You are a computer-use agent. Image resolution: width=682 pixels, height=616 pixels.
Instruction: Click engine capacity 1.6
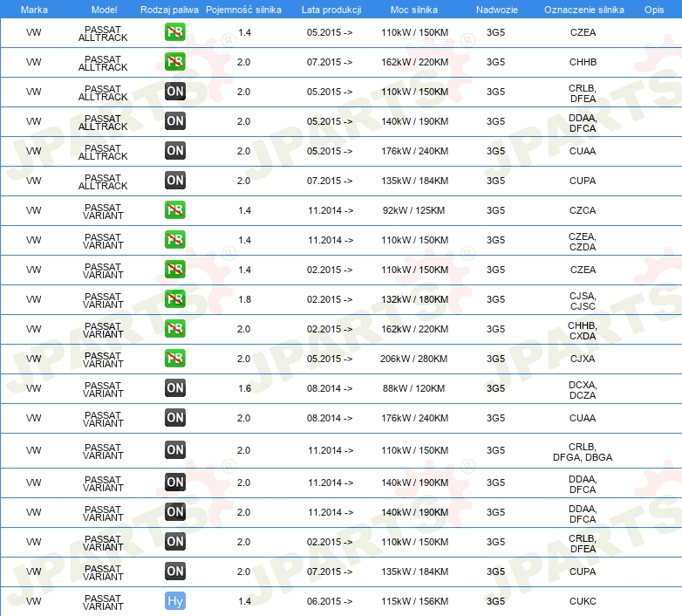point(244,388)
